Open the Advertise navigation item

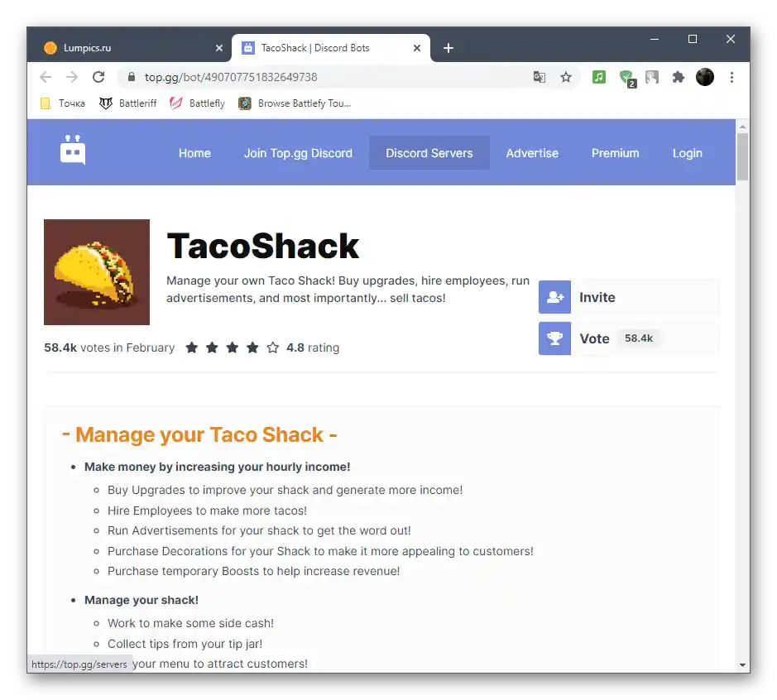click(x=532, y=153)
